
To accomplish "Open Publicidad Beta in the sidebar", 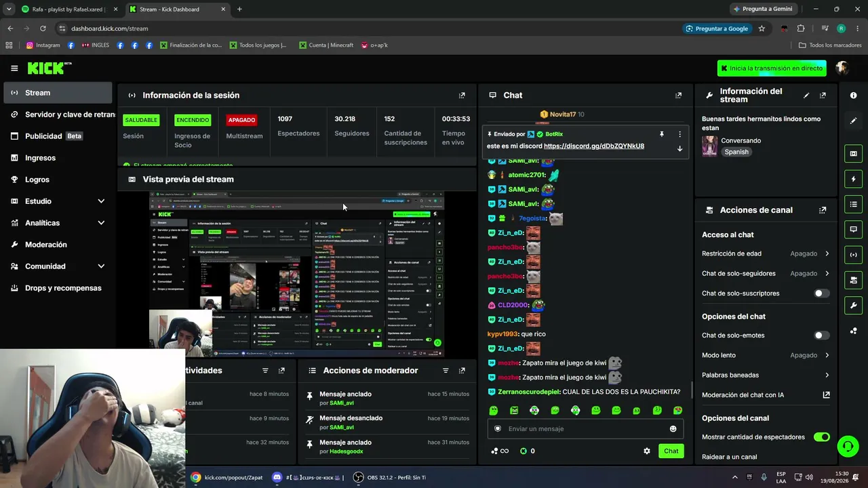I will tap(58, 136).
